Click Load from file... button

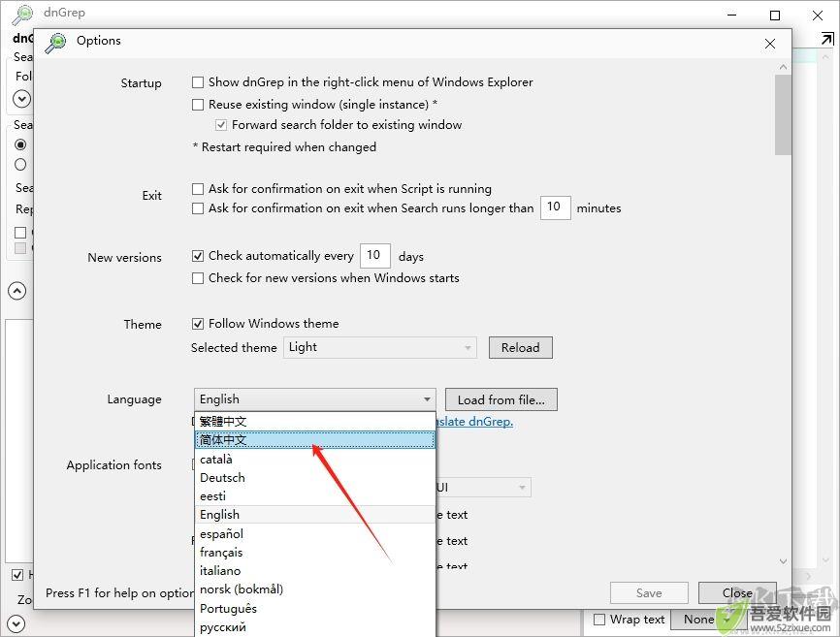point(501,399)
